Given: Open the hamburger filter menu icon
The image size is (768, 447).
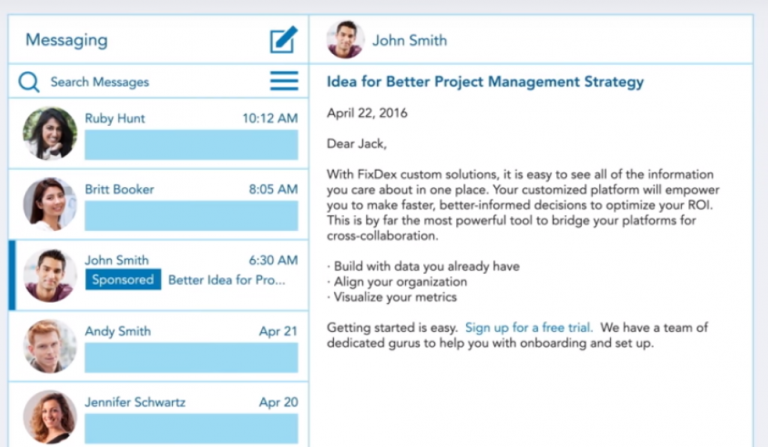Looking at the screenshot, I should (x=284, y=81).
